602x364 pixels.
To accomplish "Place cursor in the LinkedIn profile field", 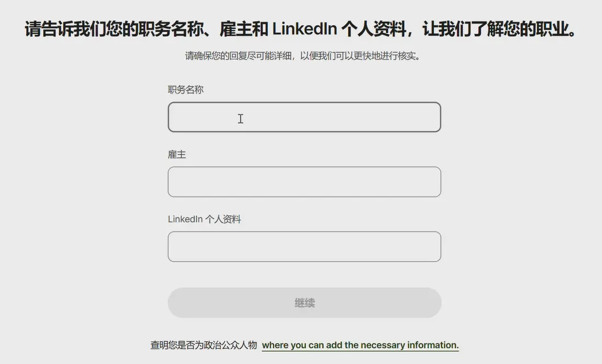I will [x=304, y=246].
